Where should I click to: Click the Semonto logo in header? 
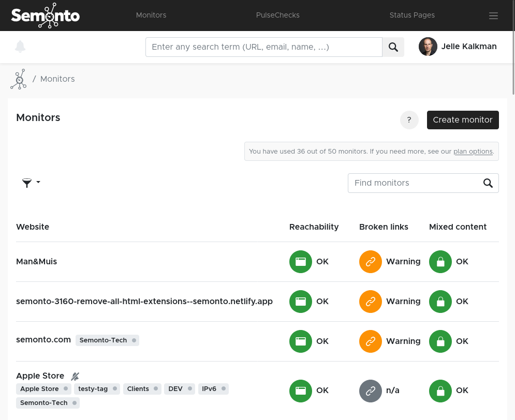click(46, 16)
